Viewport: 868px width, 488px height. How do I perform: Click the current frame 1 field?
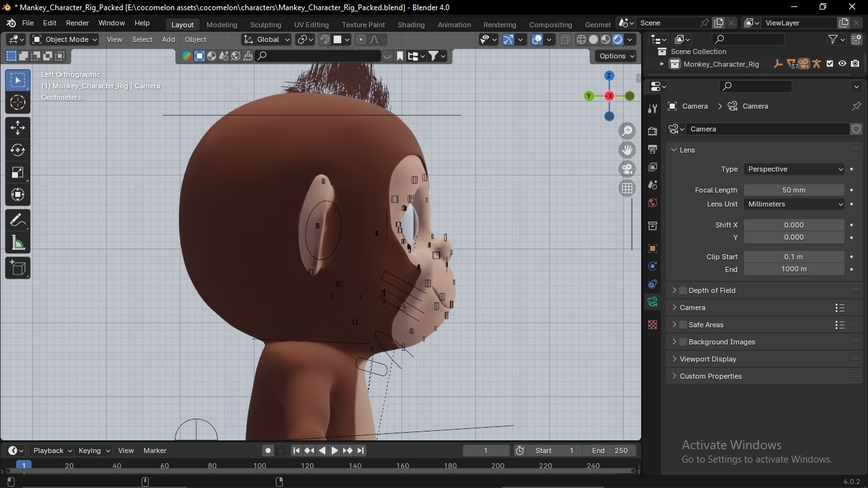click(486, 451)
